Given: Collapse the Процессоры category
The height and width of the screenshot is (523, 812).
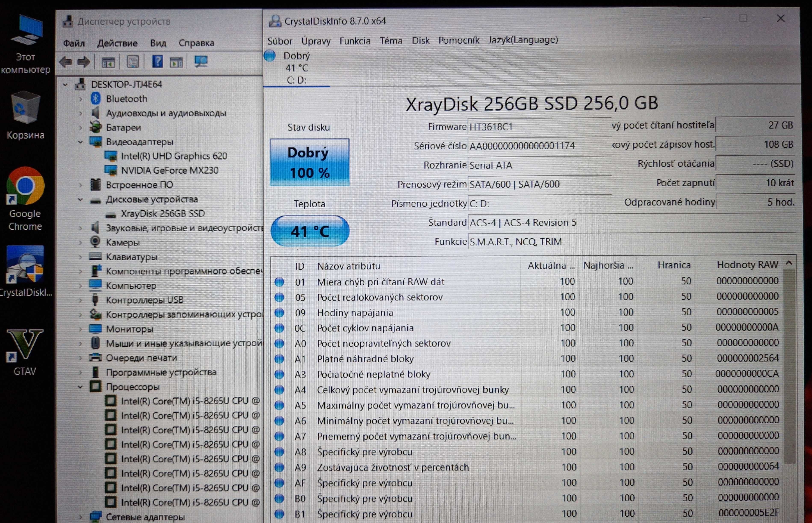Looking at the screenshot, I should click(x=80, y=387).
